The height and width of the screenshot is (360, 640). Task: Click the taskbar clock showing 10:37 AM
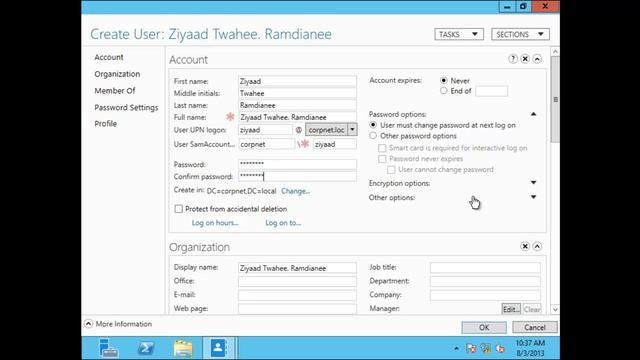pos(530,348)
